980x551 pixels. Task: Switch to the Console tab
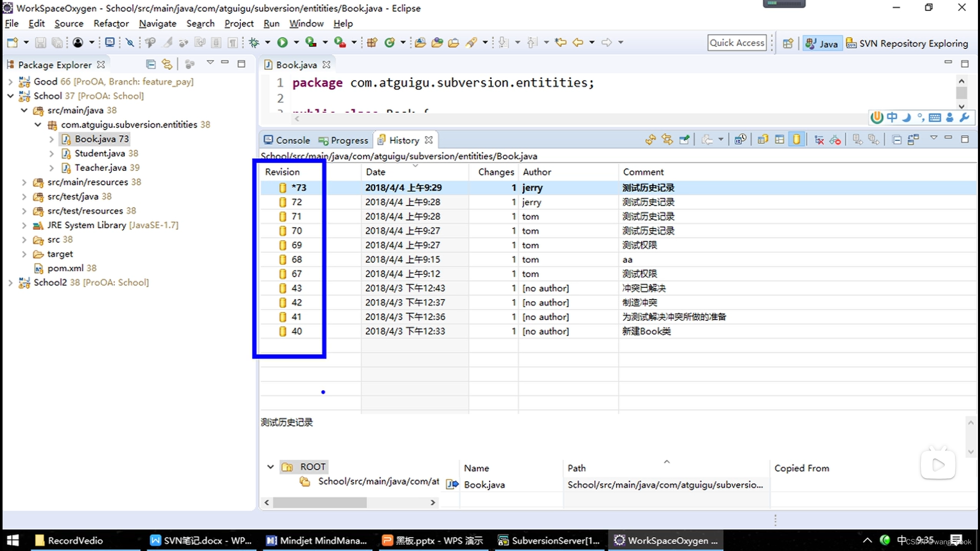pyautogui.click(x=287, y=140)
